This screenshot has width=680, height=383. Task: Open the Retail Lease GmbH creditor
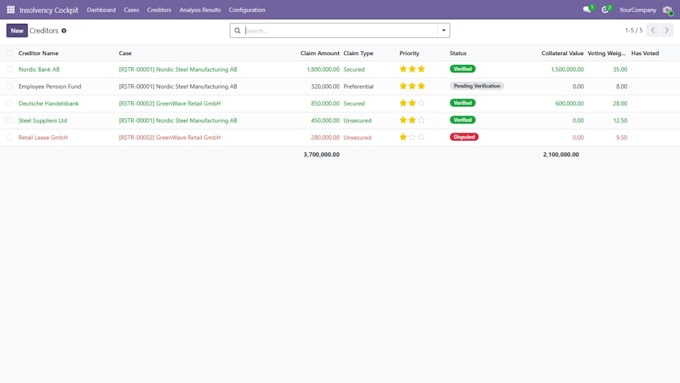[43, 137]
